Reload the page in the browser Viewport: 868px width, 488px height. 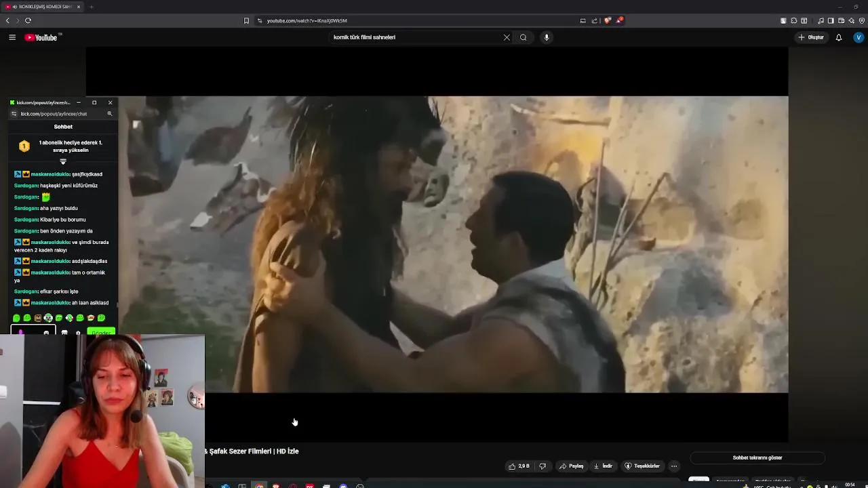click(x=28, y=20)
